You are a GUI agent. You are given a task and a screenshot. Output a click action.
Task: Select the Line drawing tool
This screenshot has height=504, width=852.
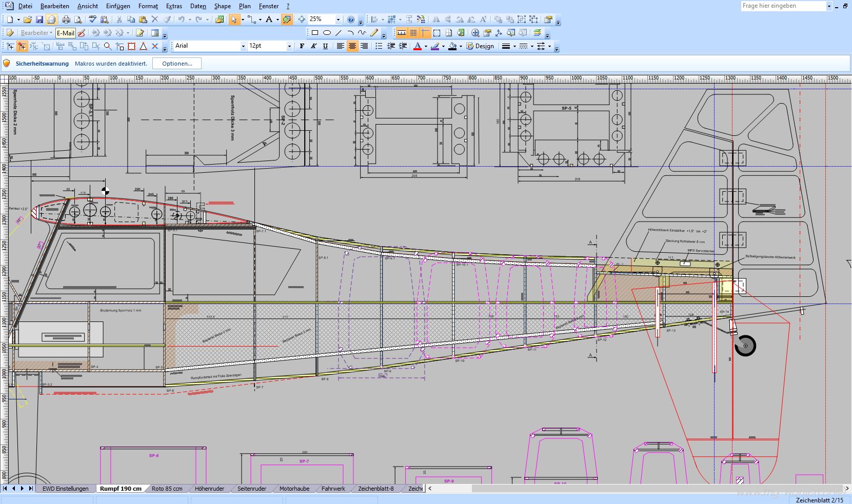click(x=339, y=33)
